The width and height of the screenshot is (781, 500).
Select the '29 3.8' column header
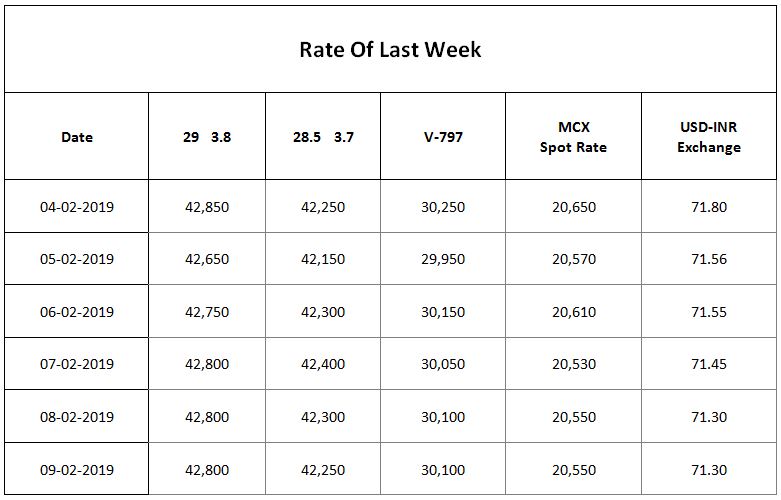(207, 136)
